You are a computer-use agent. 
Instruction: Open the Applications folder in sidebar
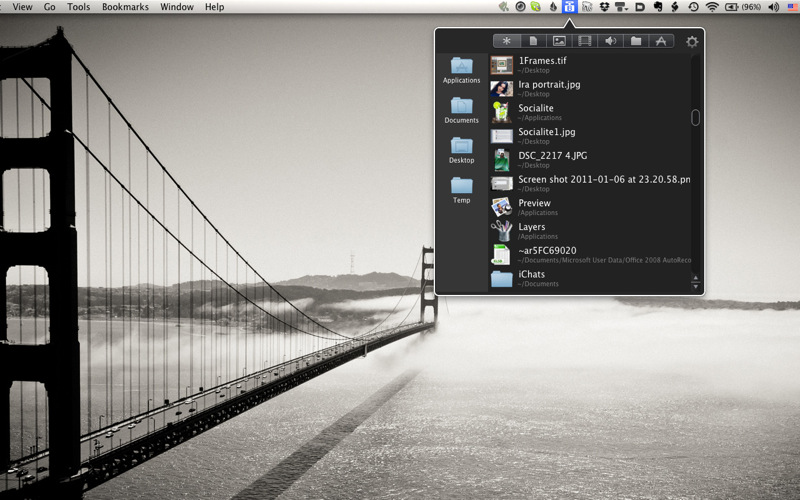coord(461,69)
